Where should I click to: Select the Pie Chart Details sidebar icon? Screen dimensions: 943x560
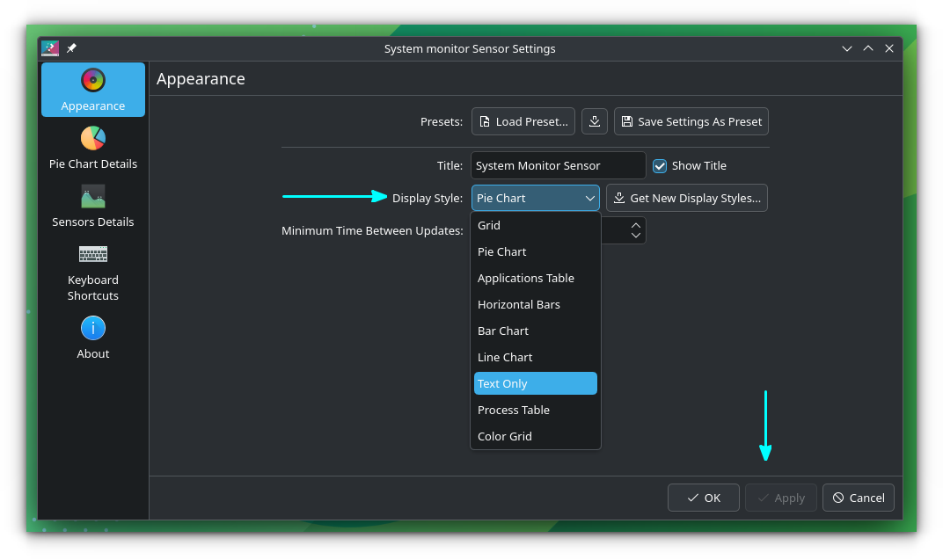tap(92, 139)
